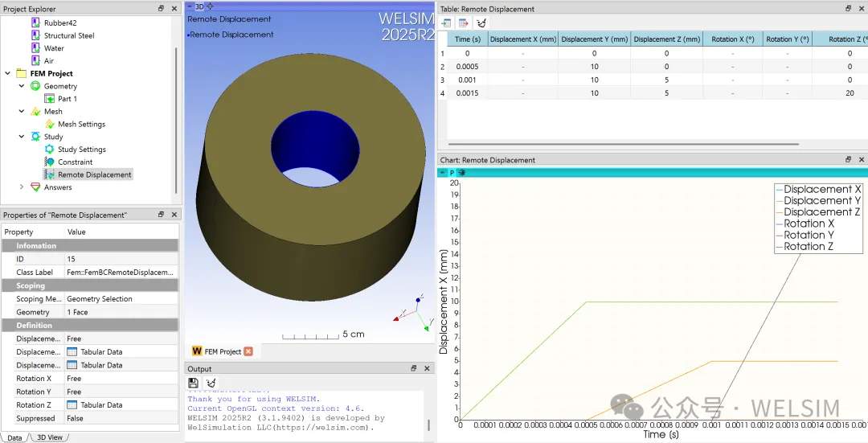Collapse the Mesh tree node

(22, 111)
